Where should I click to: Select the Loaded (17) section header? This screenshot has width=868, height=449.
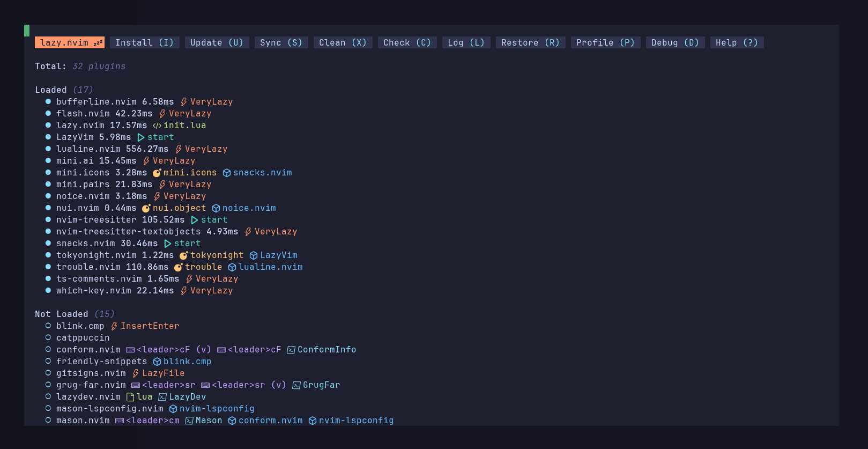tap(64, 90)
